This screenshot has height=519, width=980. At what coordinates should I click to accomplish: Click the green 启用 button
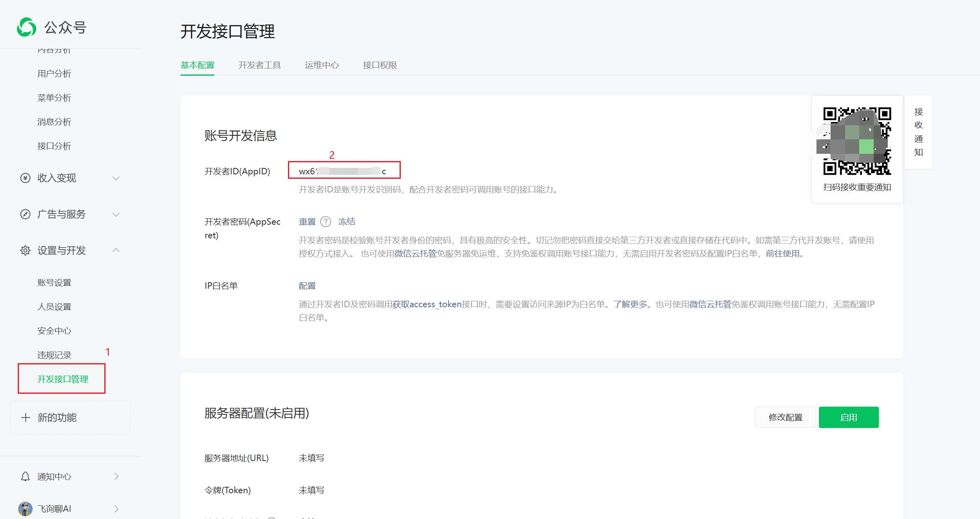coord(848,417)
